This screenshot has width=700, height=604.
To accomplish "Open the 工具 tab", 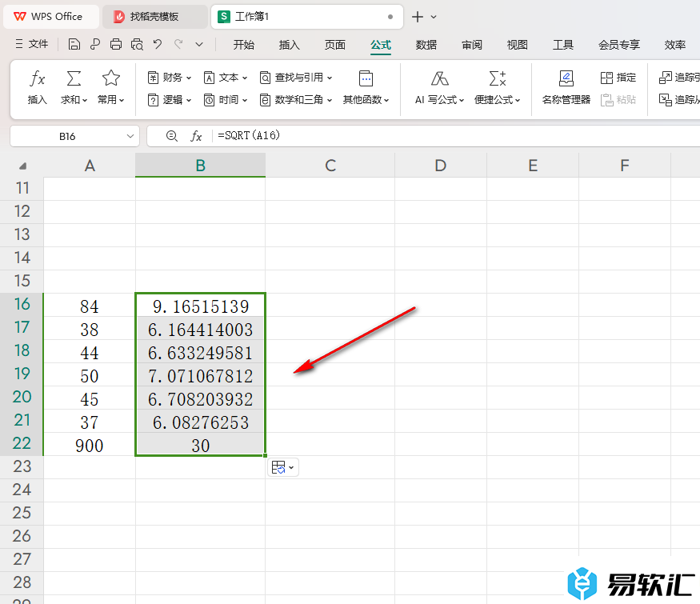I will [x=563, y=45].
